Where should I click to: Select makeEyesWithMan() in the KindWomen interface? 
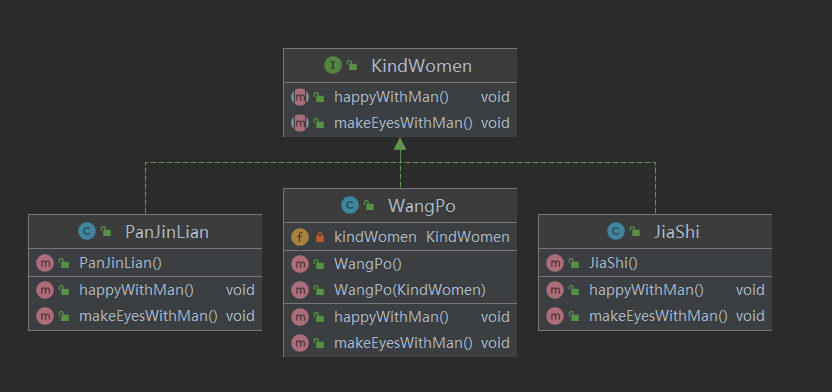(x=400, y=123)
